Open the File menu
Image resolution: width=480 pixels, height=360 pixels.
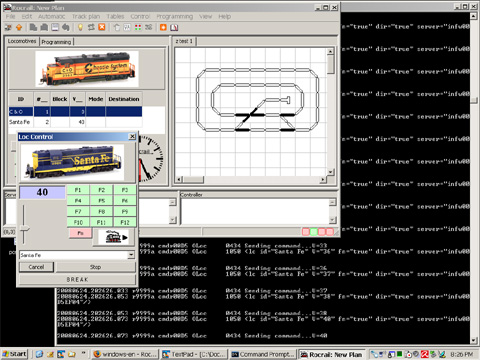[10, 16]
